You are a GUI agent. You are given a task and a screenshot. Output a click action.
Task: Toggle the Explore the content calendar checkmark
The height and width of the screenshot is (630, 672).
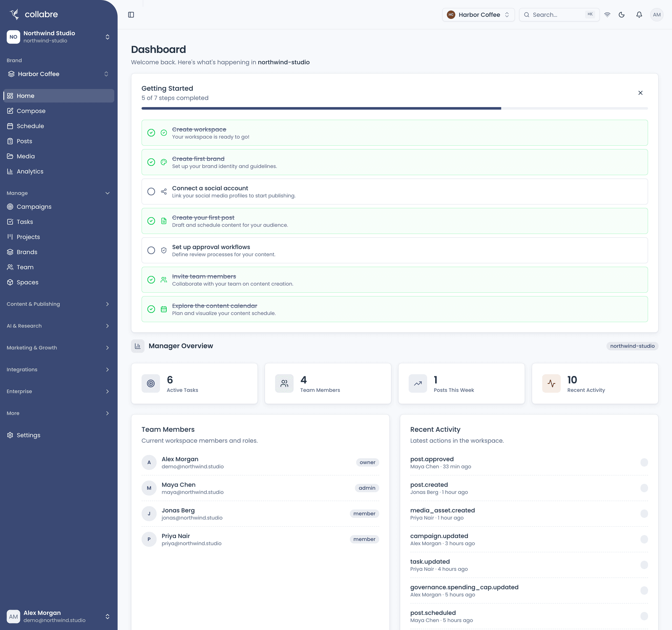click(x=151, y=309)
